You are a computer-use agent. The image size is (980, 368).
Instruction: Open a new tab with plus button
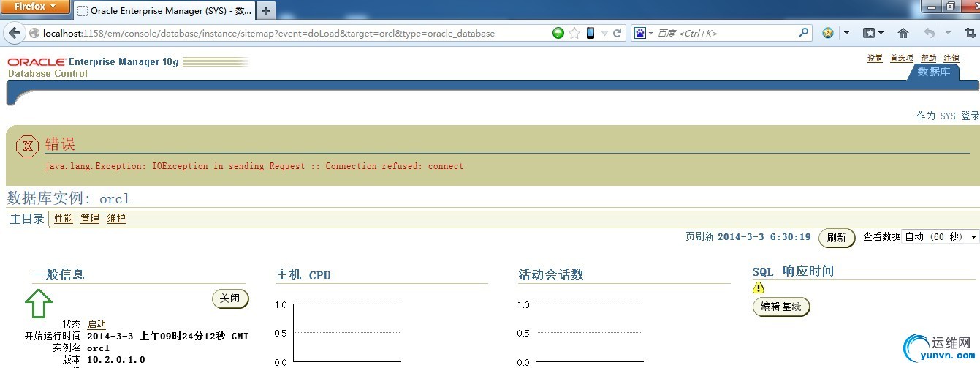(x=266, y=10)
